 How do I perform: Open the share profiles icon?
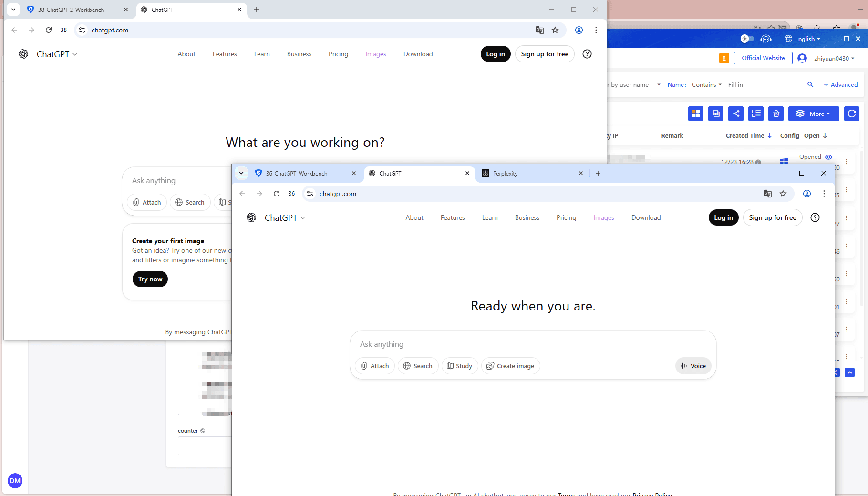point(736,114)
